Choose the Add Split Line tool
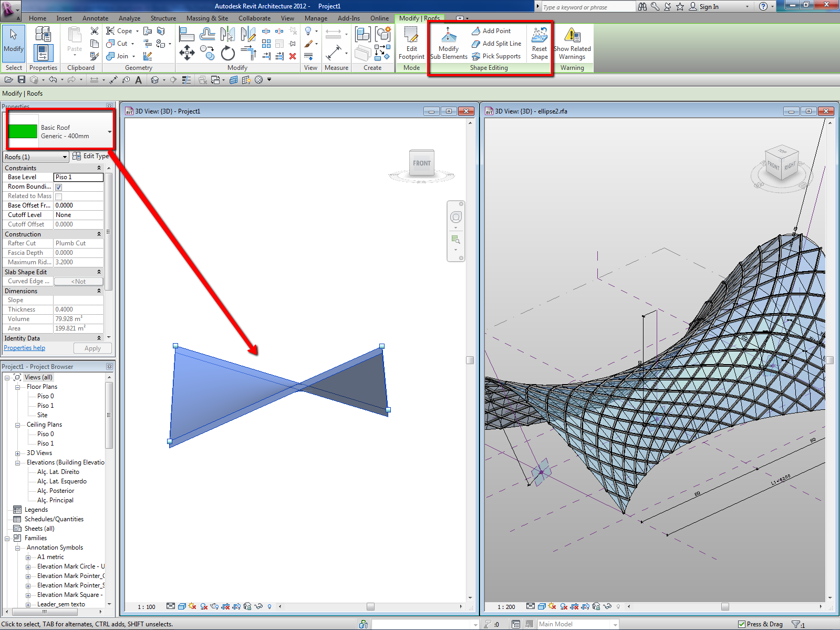This screenshot has height=630, width=840. point(496,44)
